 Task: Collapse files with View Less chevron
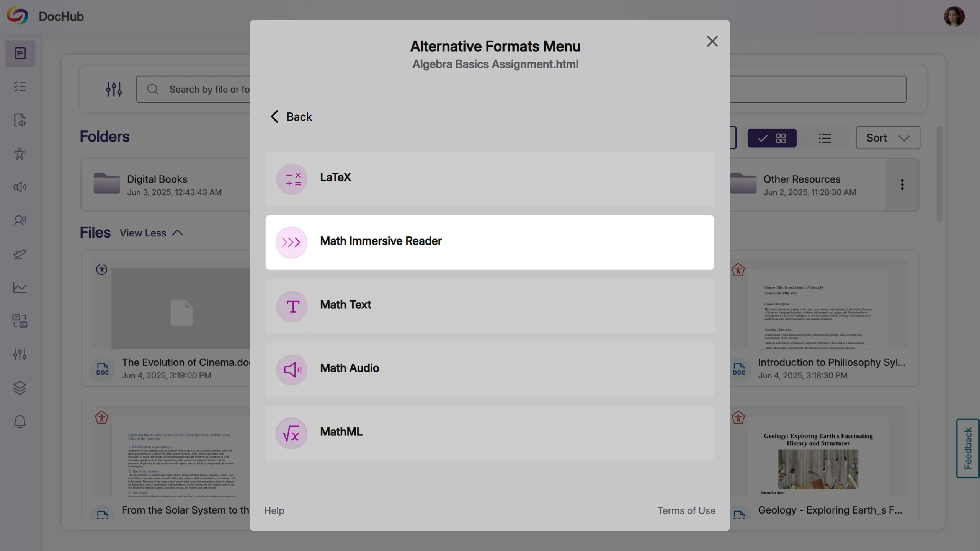pyautogui.click(x=178, y=233)
